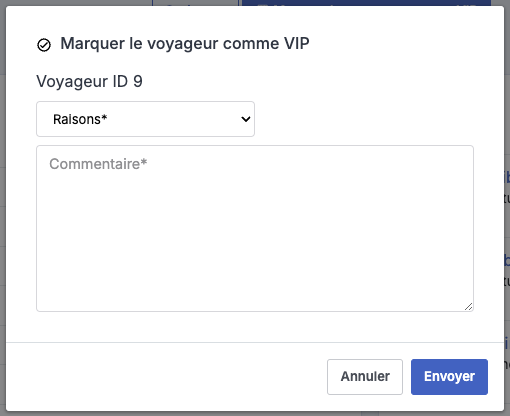Submit the form with Envoyer

coord(449,377)
